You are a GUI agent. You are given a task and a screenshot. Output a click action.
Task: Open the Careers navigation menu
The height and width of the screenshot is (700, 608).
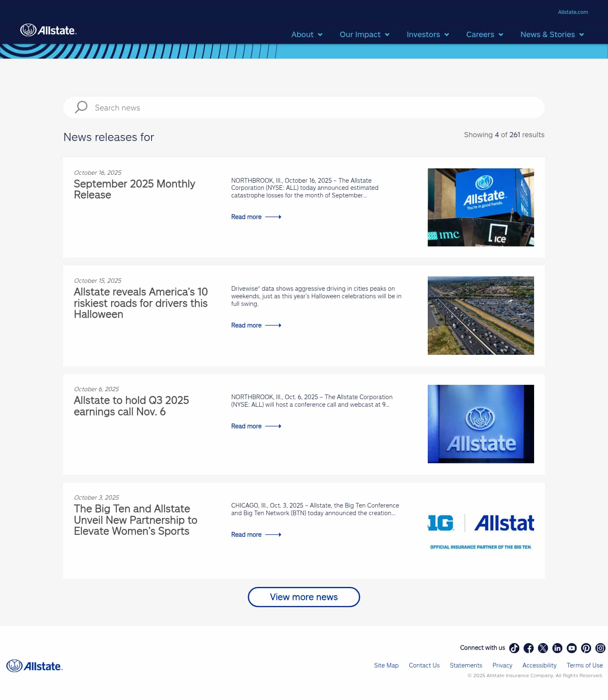485,35
